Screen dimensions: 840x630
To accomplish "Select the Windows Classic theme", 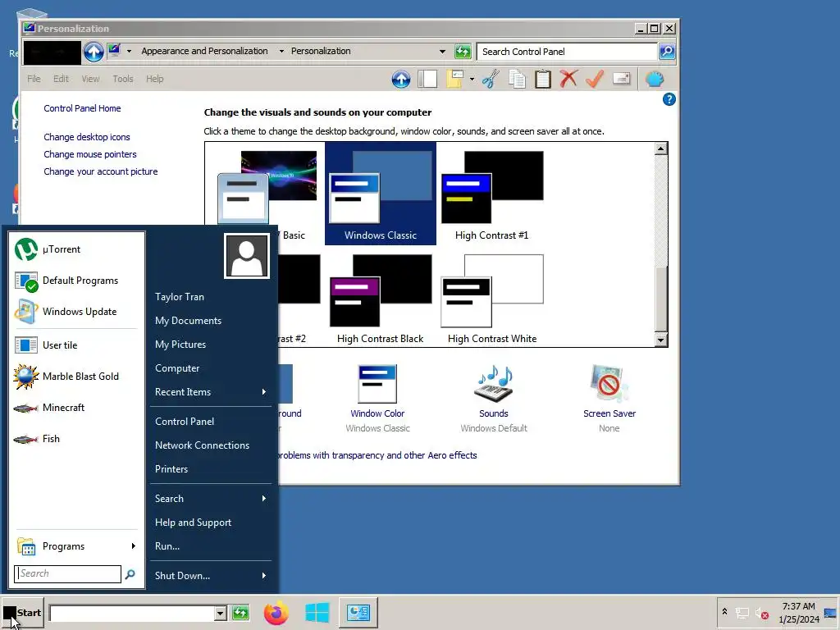I will tap(381, 194).
